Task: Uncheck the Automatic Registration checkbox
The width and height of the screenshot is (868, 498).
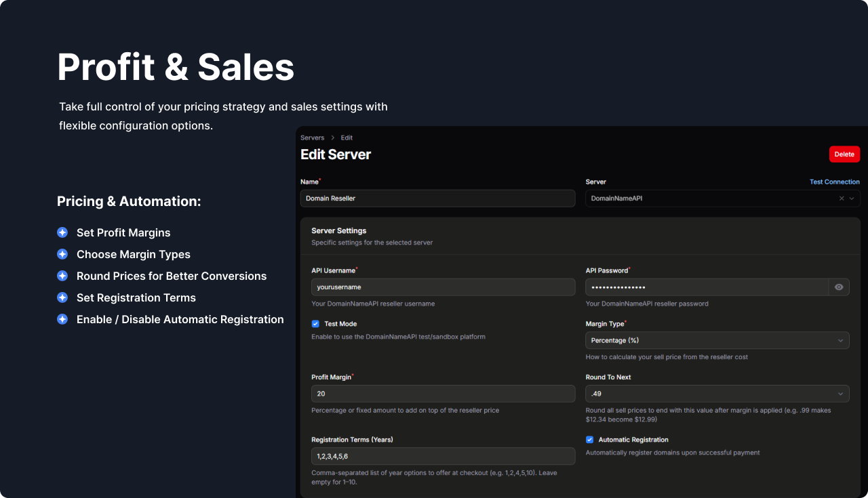Action: [x=589, y=440]
